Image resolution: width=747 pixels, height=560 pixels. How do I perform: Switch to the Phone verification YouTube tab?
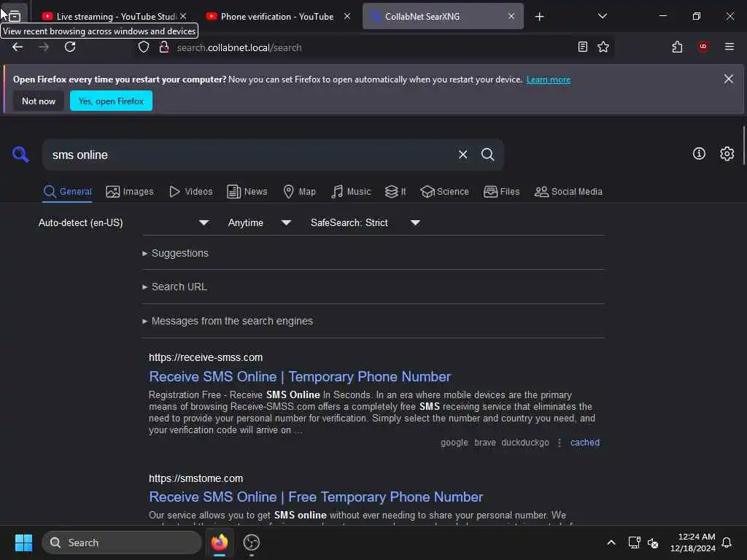point(276,17)
